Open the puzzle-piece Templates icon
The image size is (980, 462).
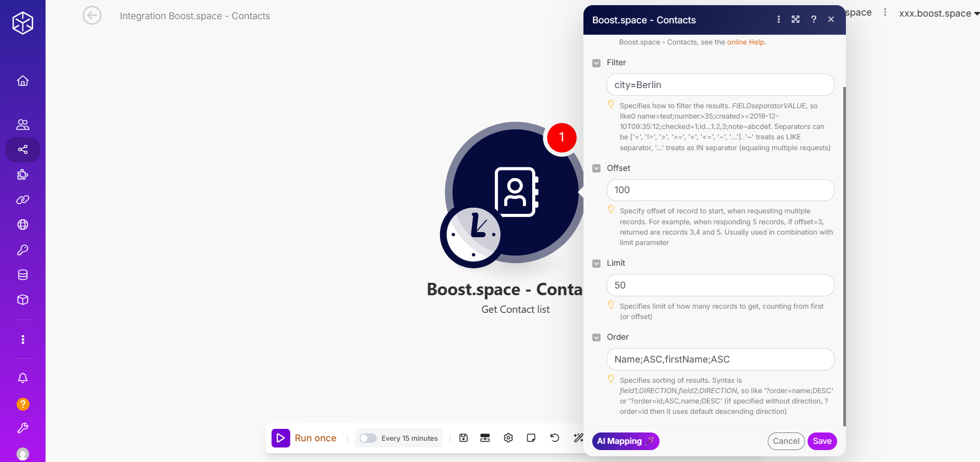click(23, 175)
